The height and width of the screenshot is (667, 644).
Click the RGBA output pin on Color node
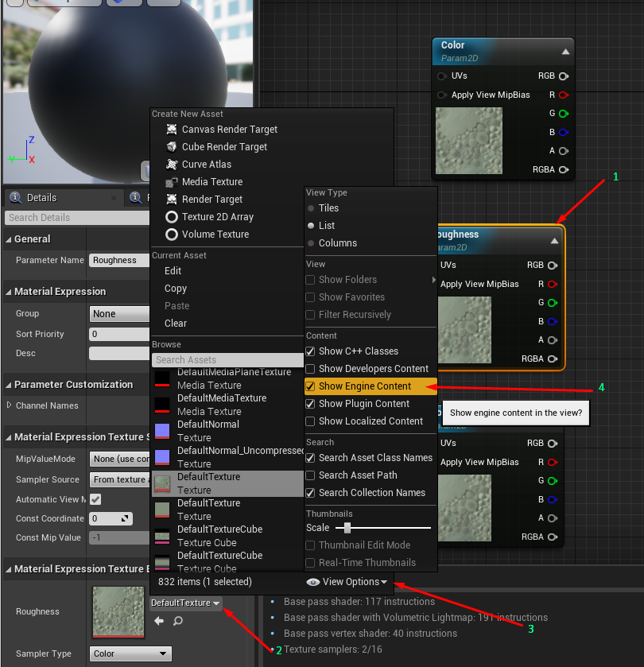pyautogui.click(x=564, y=169)
